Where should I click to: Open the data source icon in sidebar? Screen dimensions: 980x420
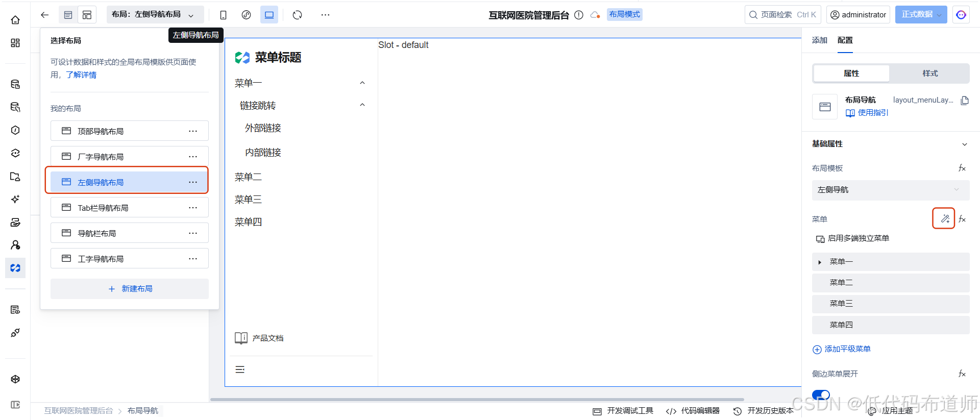click(x=15, y=84)
